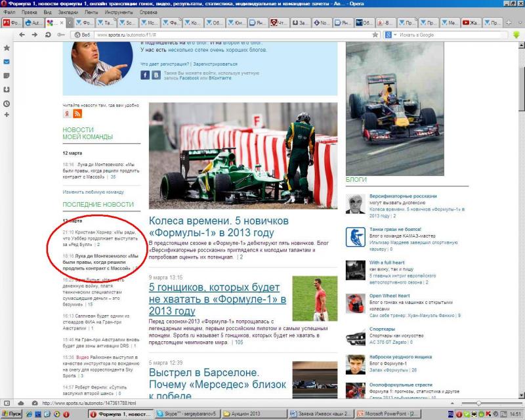Go forward with the browser forward arrow
This screenshot has width=525, height=420.
click(x=35, y=35)
